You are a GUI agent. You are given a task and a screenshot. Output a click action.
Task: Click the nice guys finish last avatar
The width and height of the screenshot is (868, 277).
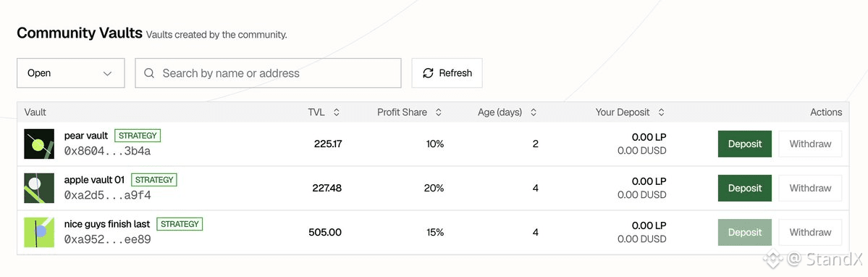coord(39,233)
